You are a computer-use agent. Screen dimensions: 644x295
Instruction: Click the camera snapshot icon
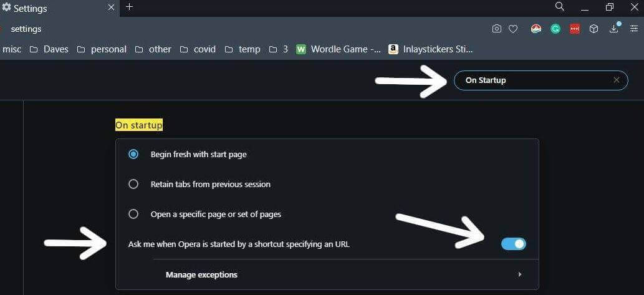pyautogui.click(x=496, y=29)
